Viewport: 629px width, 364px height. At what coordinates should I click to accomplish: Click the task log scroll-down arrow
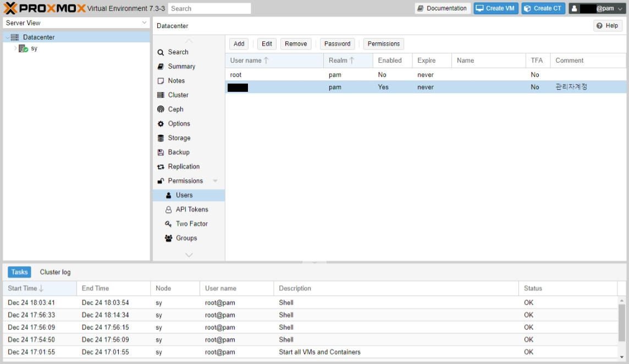pyautogui.click(x=621, y=357)
